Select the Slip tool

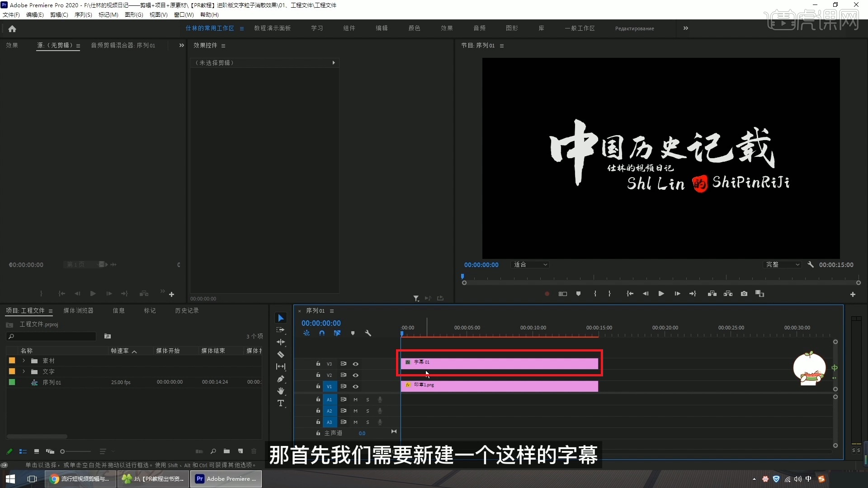[x=281, y=366]
